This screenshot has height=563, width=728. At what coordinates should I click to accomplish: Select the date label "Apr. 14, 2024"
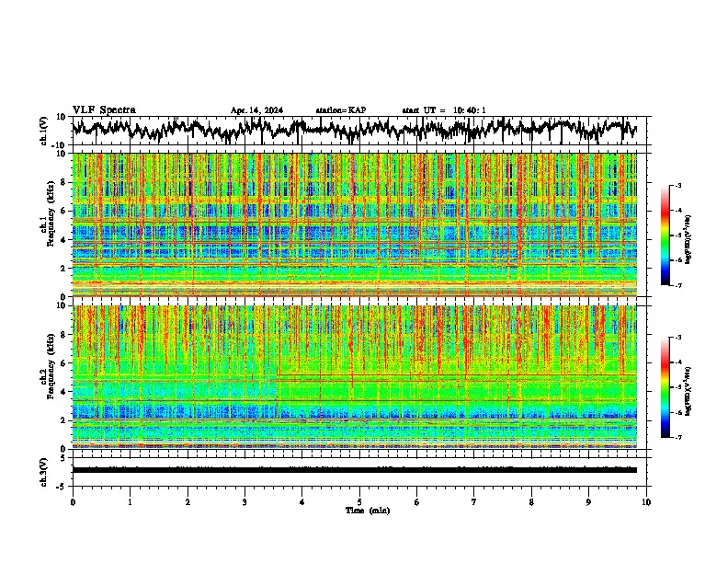(x=256, y=110)
